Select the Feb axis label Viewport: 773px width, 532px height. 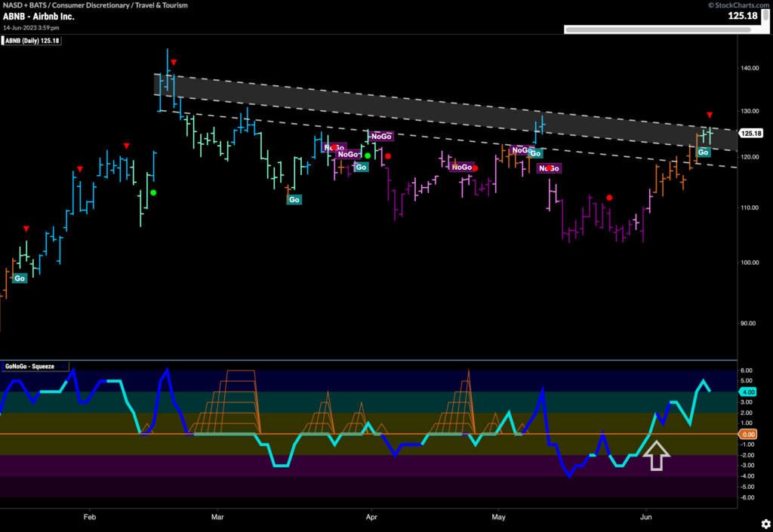point(89,517)
